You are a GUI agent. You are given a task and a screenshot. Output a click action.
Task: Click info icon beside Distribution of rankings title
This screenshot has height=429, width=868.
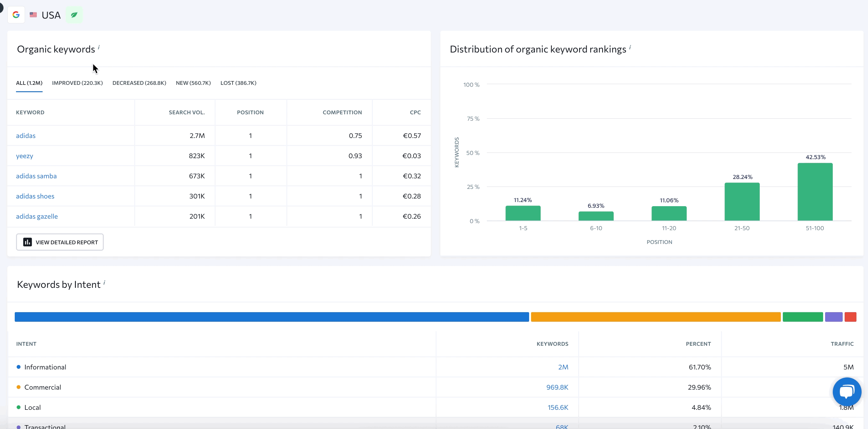[x=630, y=47]
